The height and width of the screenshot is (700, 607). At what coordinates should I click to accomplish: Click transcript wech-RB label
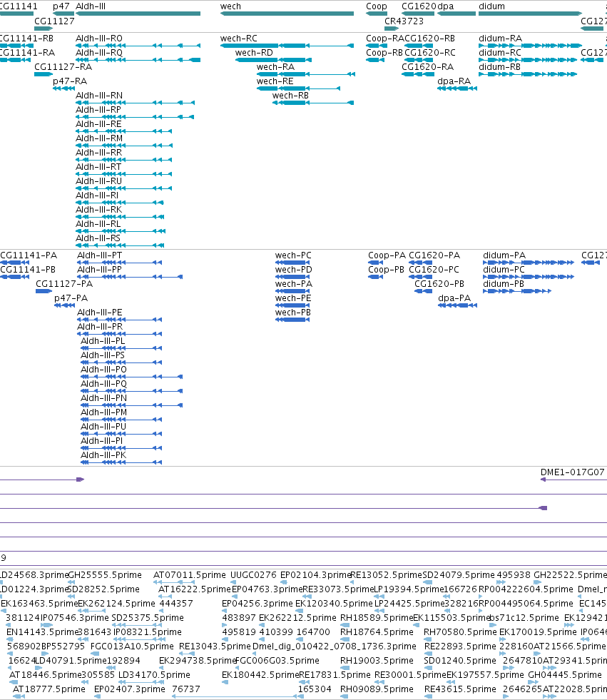pos(290,96)
